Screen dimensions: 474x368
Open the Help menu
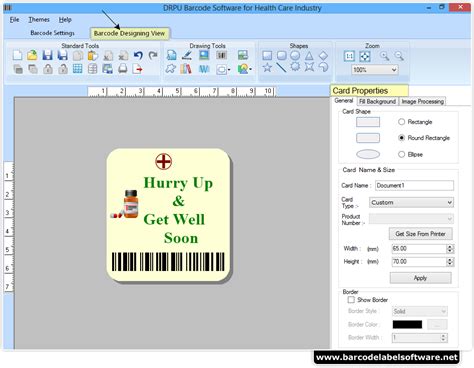tap(65, 20)
